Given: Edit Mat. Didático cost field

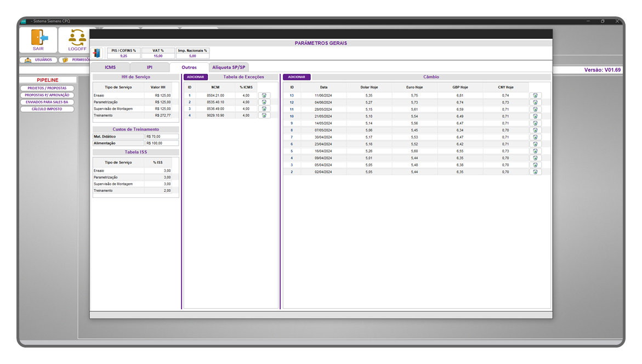Looking at the screenshot, I should coord(162,136).
